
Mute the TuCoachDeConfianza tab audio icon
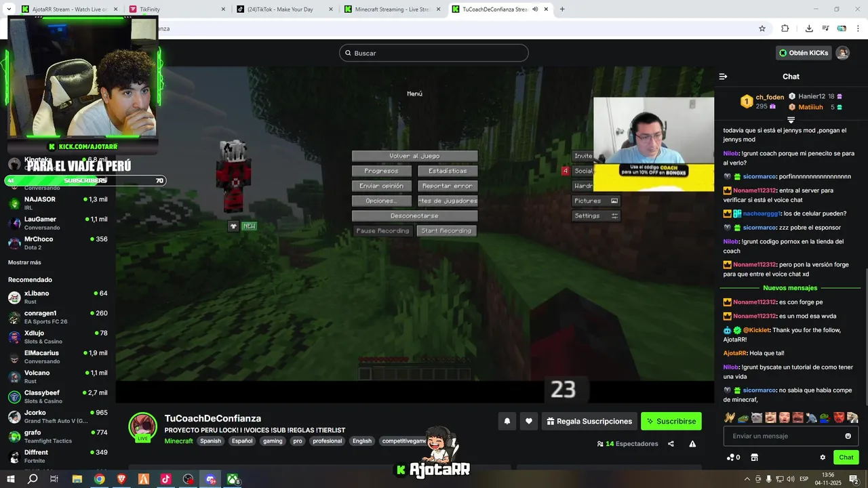(535, 9)
